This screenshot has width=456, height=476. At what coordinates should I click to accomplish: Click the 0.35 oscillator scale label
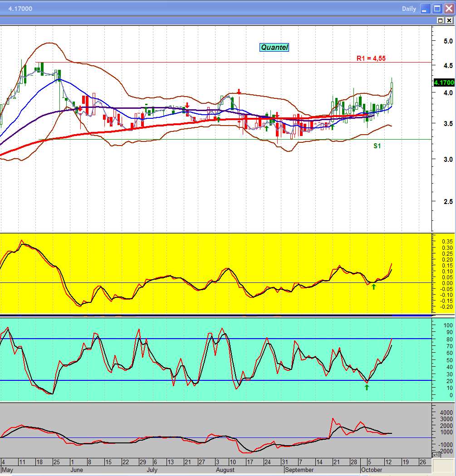coord(447,242)
